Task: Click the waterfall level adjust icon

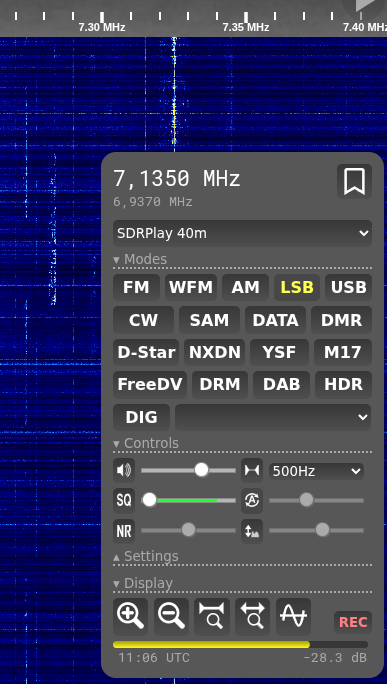Action: (252, 531)
